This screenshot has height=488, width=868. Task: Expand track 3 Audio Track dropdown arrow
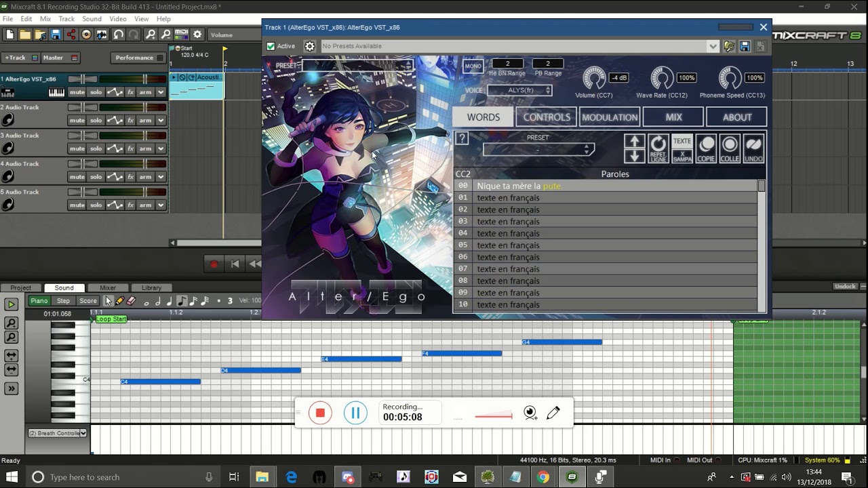pyautogui.click(x=161, y=148)
